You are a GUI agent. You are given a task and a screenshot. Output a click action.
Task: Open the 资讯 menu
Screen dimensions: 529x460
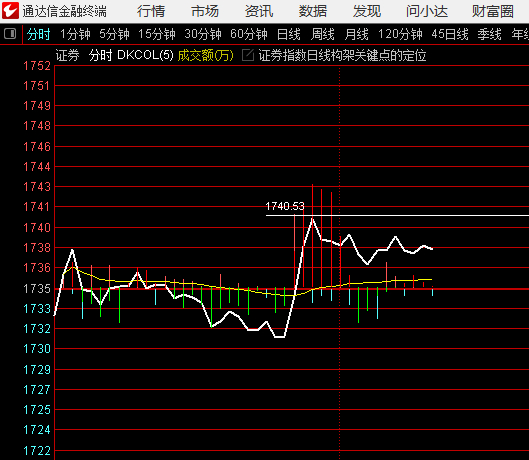pos(259,11)
